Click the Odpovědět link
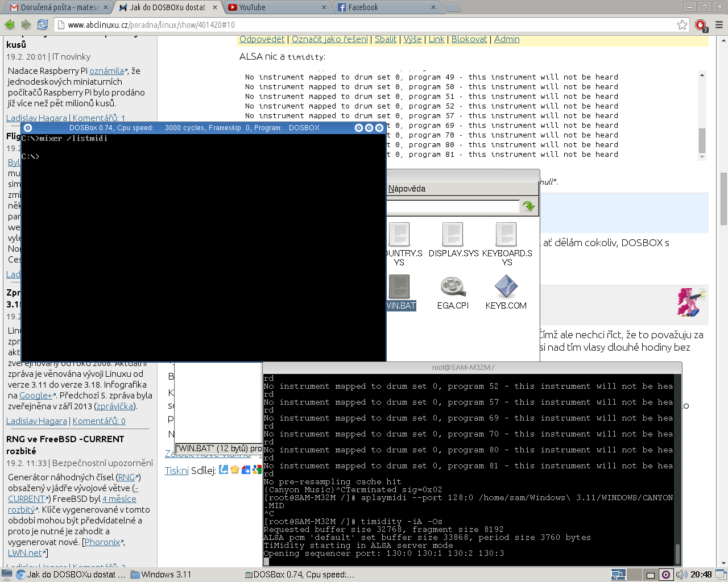The width and height of the screenshot is (728, 582). coord(262,39)
